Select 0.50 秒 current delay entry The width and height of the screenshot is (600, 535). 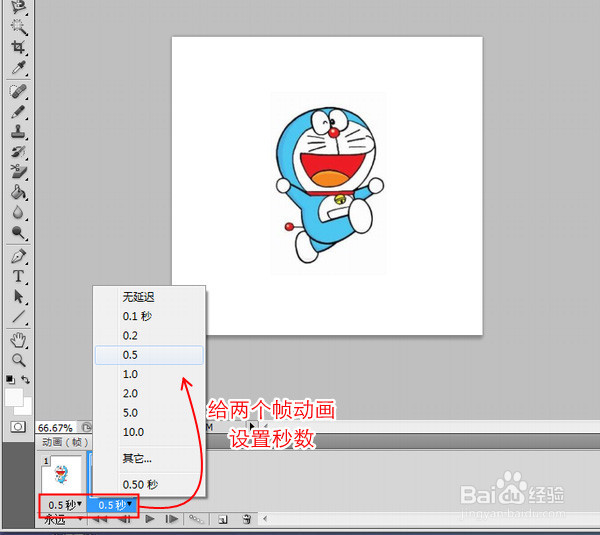[x=149, y=484]
